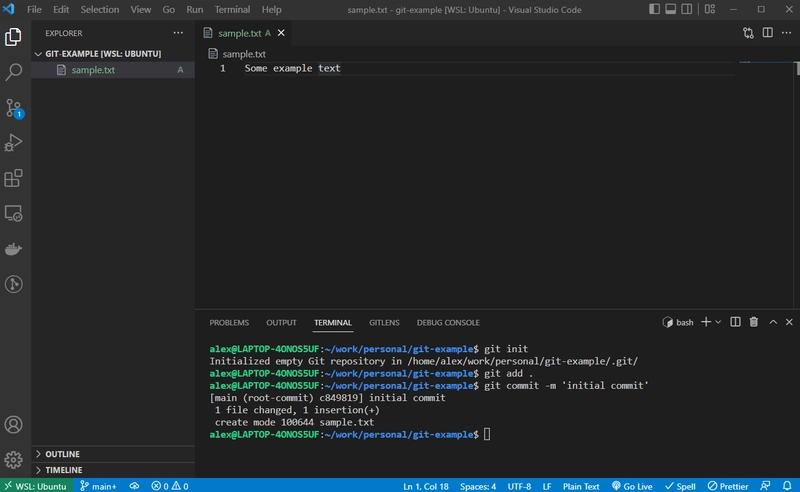Change language mode Plain Text
800x492 pixels.
(581, 486)
